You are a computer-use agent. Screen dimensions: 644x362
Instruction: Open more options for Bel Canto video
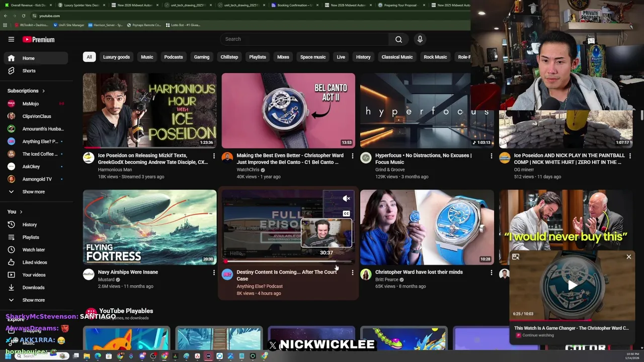pyautogui.click(x=352, y=156)
